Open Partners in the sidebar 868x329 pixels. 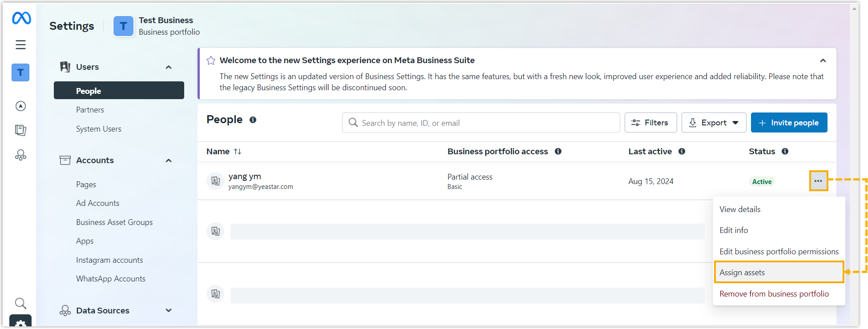point(90,110)
